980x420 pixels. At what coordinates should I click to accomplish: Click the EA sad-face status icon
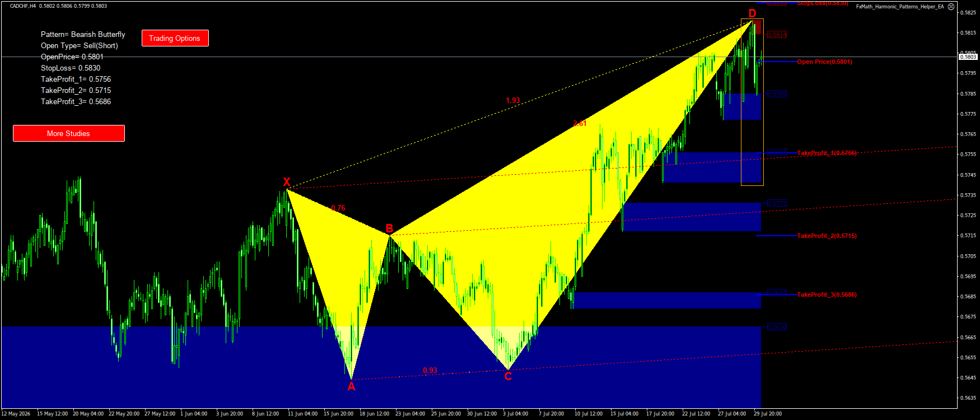tap(951, 7)
